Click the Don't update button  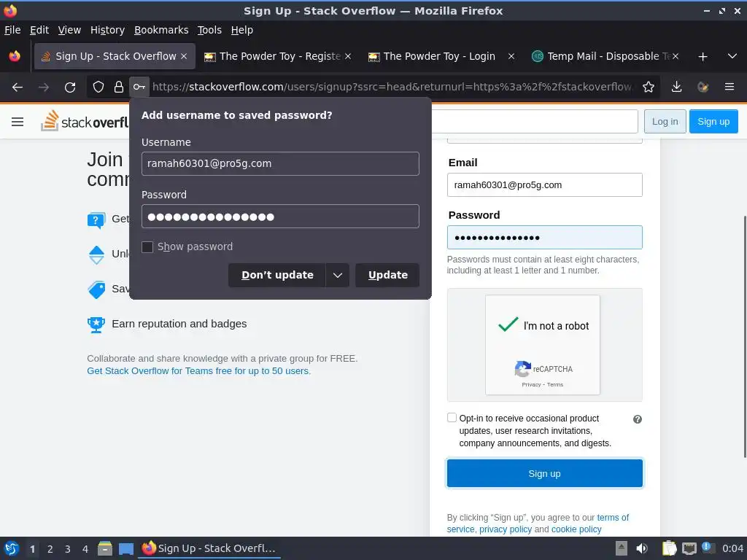[277, 276]
